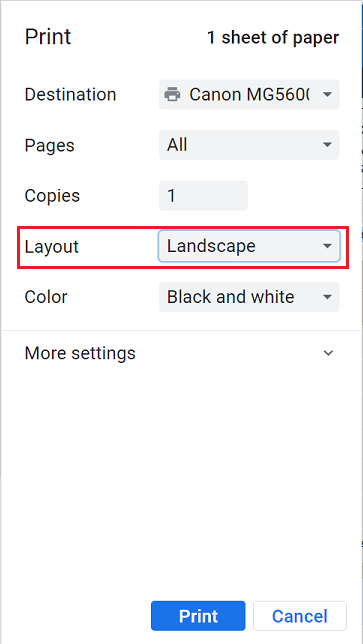
Task: Open the Pages selector showing All
Action: point(249,145)
